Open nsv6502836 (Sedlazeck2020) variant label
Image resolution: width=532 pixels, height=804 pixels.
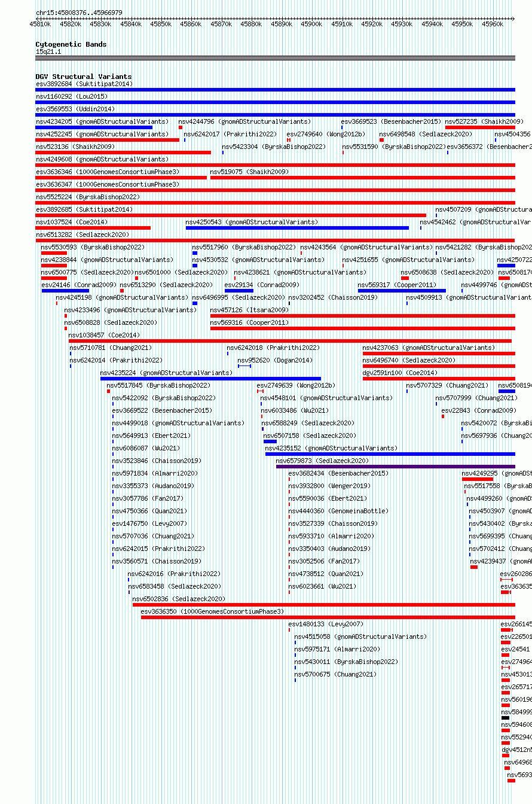coord(179,599)
